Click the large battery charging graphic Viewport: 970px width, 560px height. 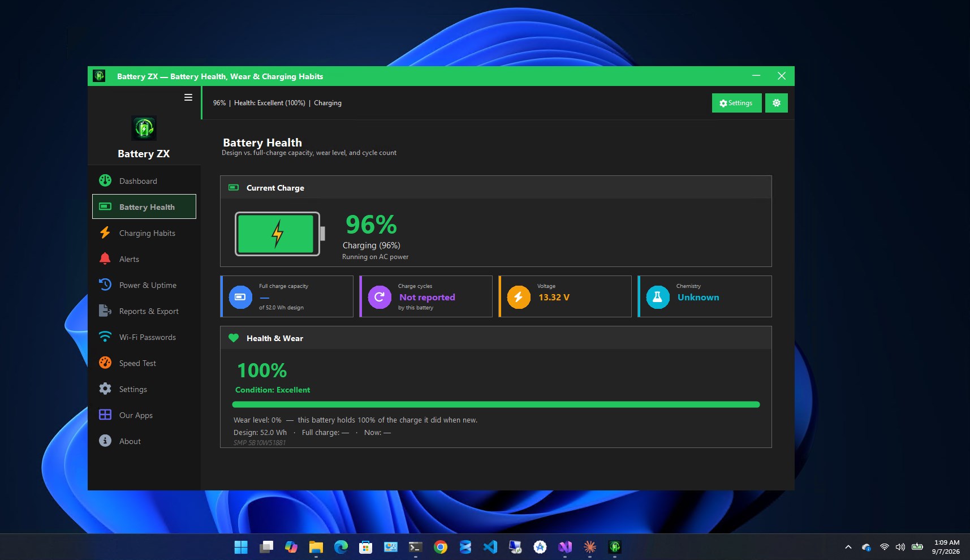tap(280, 234)
